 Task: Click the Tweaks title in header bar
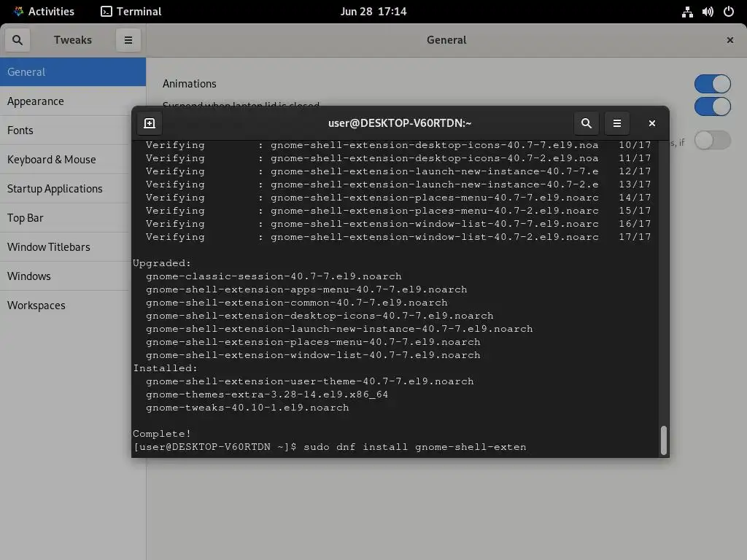pyautogui.click(x=73, y=40)
